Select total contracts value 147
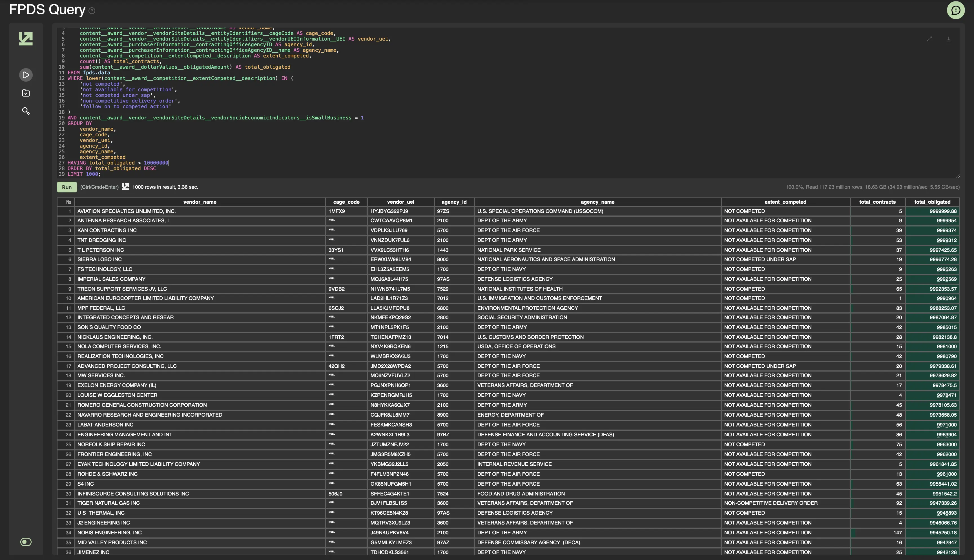The height and width of the screenshot is (560, 974). coord(877,533)
